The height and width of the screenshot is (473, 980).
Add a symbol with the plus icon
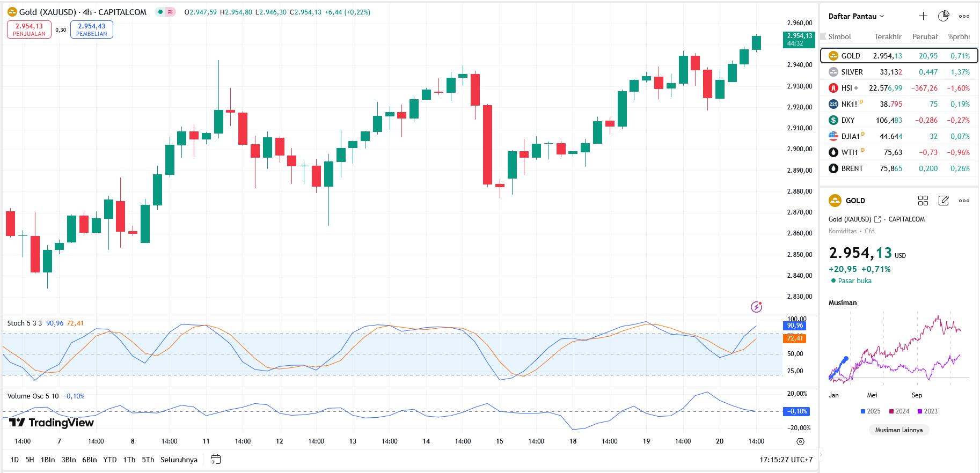click(x=923, y=16)
